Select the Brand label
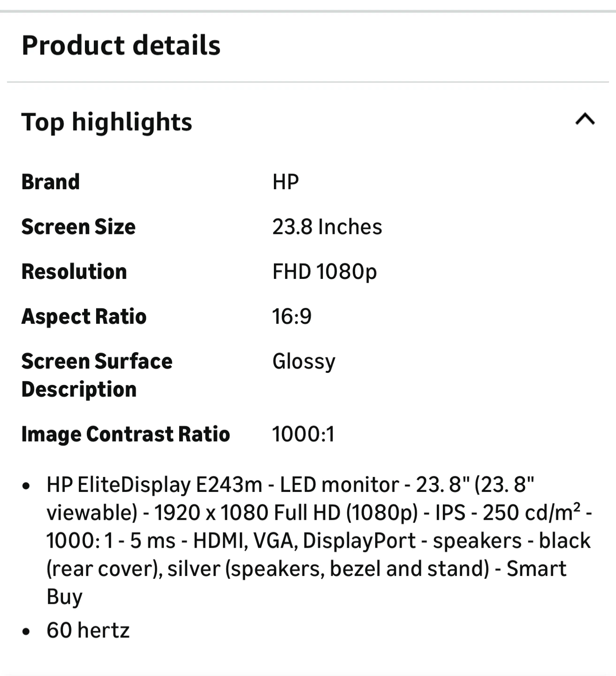This screenshot has width=616, height=676. pos(51,182)
